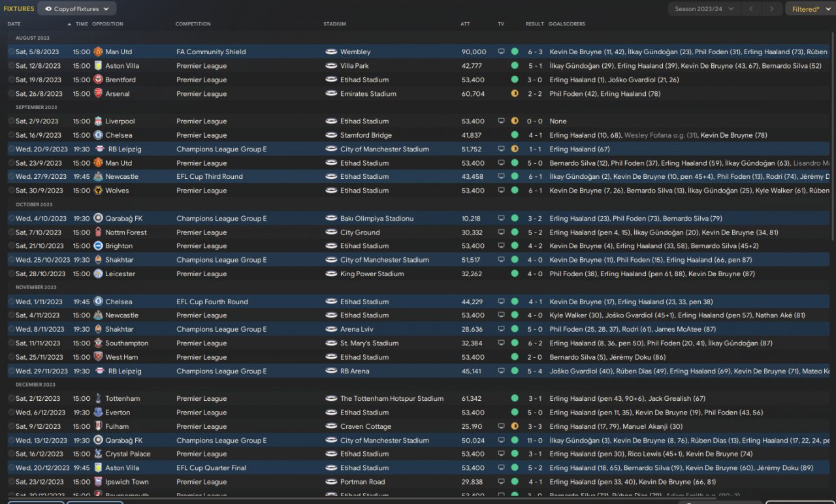
Task: Click the Tottenham club crest
Action: click(98, 398)
